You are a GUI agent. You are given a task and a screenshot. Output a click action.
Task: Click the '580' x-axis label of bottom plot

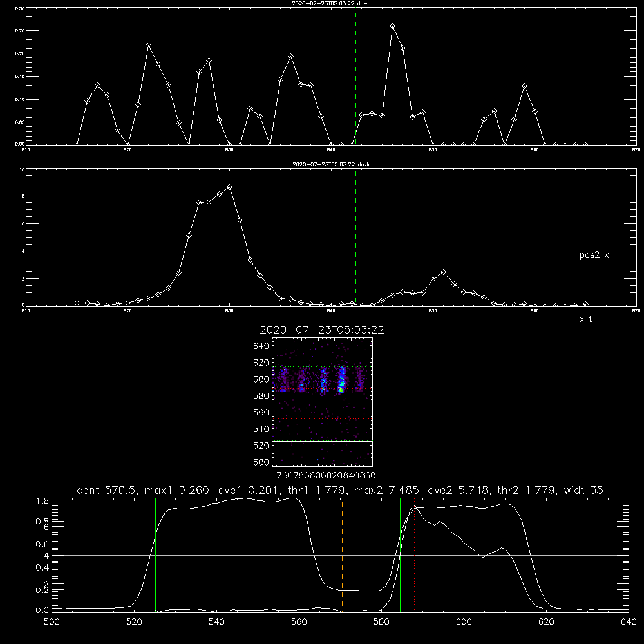click(381, 622)
